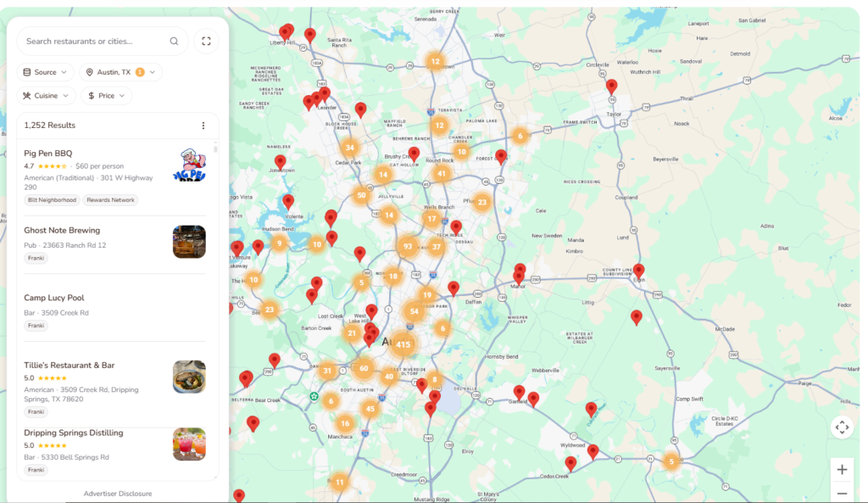The height and width of the screenshot is (503, 868).
Task: Click the Austin, TX filter chip
Action: pyautogui.click(x=117, y=72)
